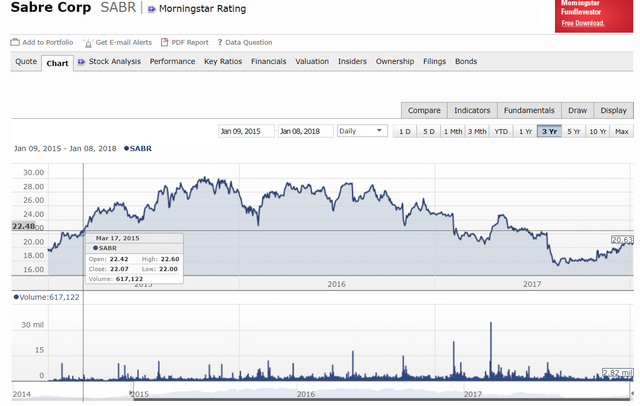Screen dimensions: 640x406
Task: Click the Data Question question-mark icon
Action: click(x=220, y=42)
